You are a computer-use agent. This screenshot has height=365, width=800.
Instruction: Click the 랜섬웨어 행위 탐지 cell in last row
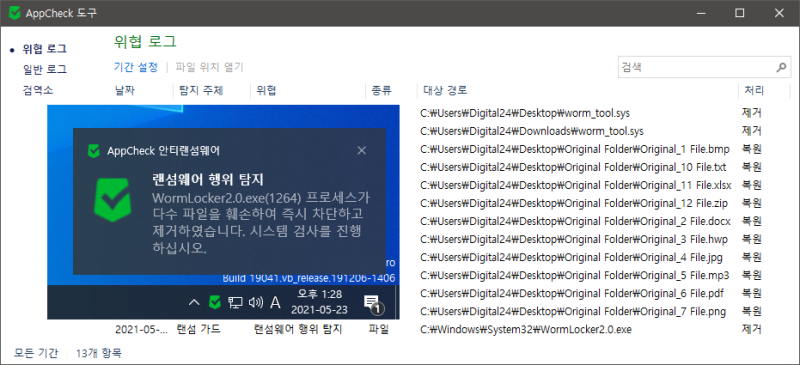pos(297,329)
